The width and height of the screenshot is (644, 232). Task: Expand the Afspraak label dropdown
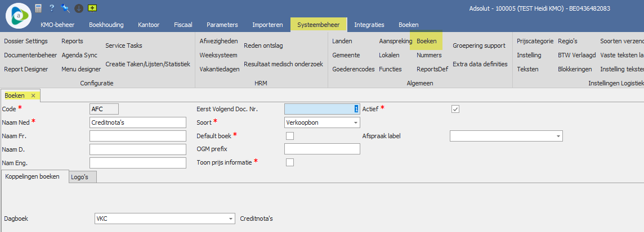pyautogui.click(x=507, y=136)
